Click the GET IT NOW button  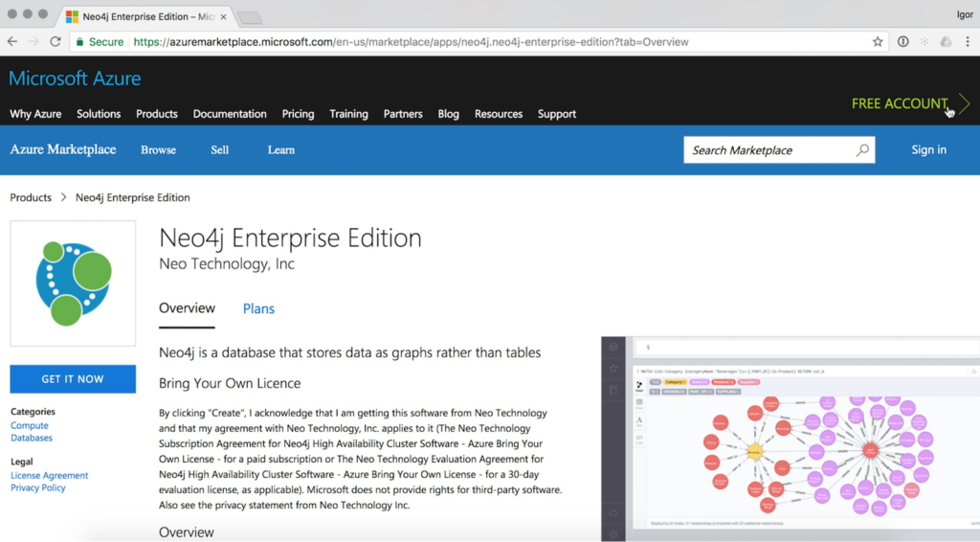pyautogui.click(x=73, y=379)
